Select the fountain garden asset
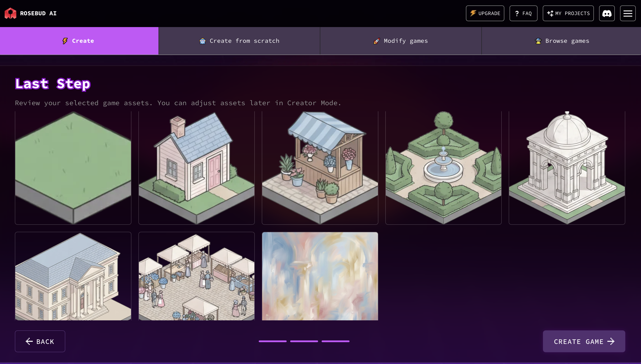 (443, 168)
